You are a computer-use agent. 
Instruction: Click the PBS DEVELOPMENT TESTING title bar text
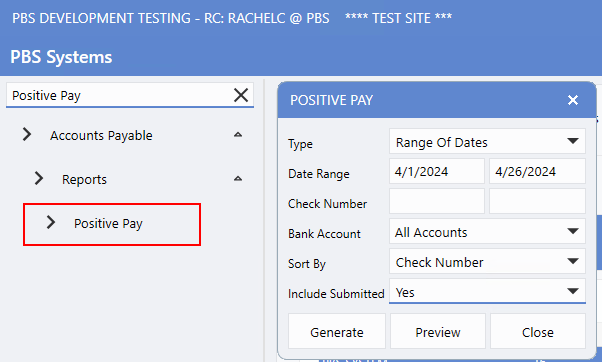click(x=170, y=18)
